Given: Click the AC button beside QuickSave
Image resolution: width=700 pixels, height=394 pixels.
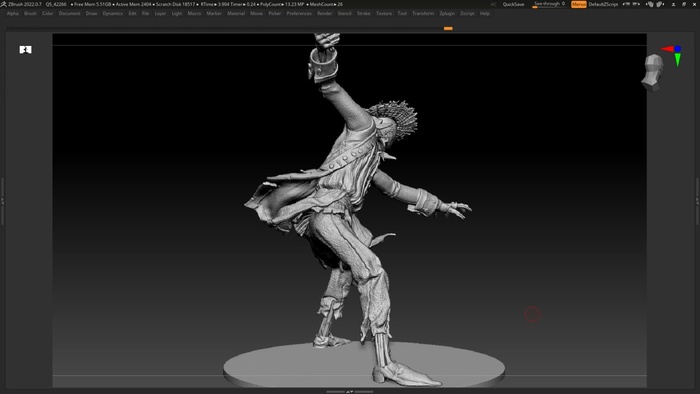Looking at the screenshot, I should coord(493,4).
